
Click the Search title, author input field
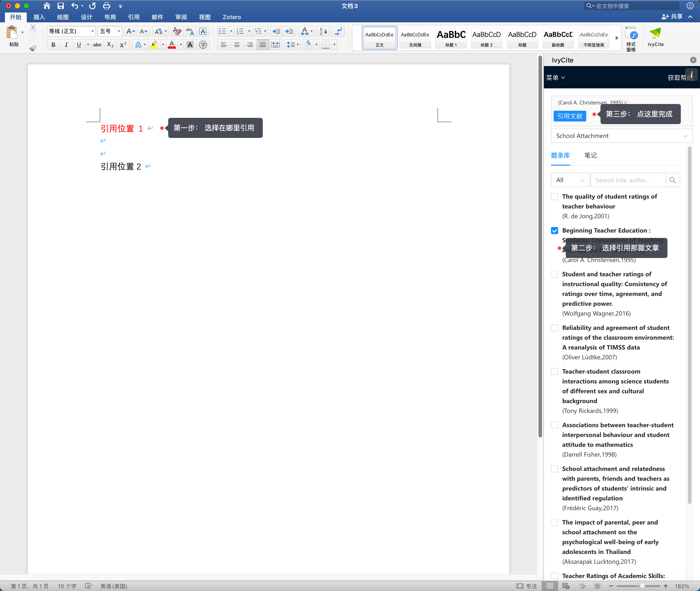coord(628,180)
